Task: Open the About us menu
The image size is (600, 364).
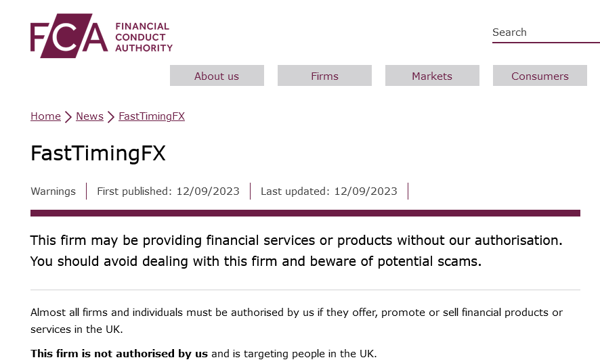Action: pos(217,76)
